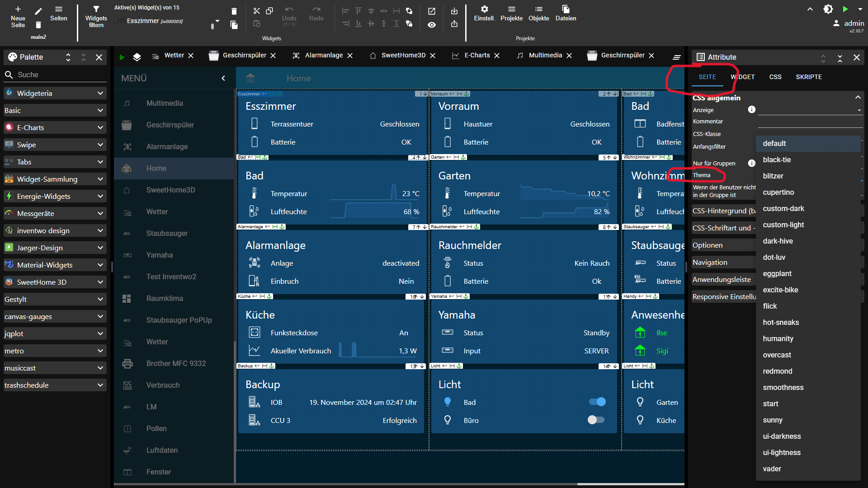Expand the Widgeteria palette group
This screenshot has height=488, width=868.
(100, 93)
